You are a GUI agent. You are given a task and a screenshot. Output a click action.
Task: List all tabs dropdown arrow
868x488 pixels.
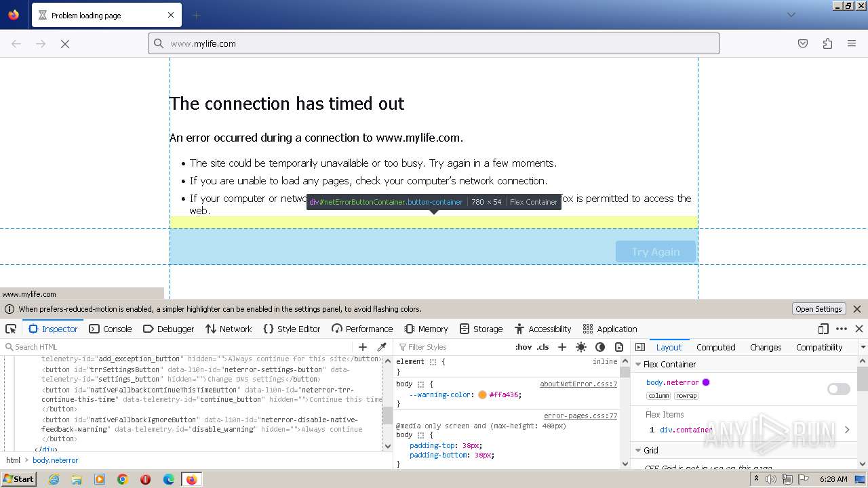(791, 15)
